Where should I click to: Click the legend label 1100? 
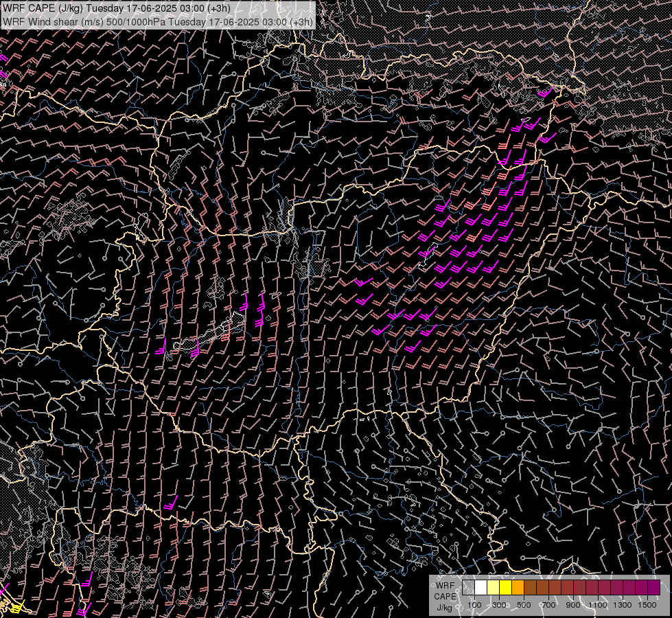pos(598,605)
